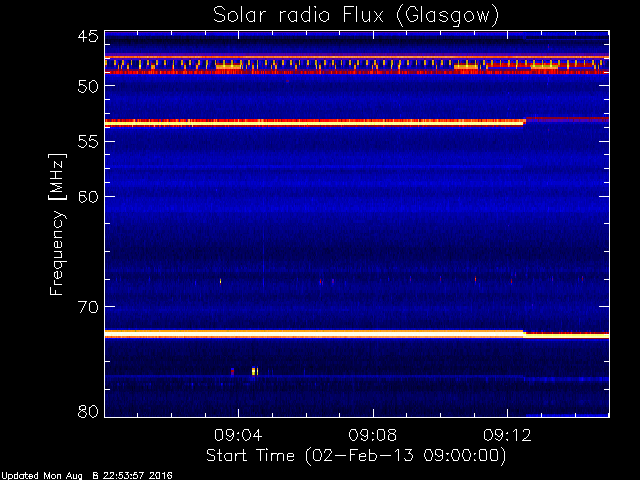Click the 80 frequency axis label
This screenshot has width=640, height=480.
coord(88,411)
